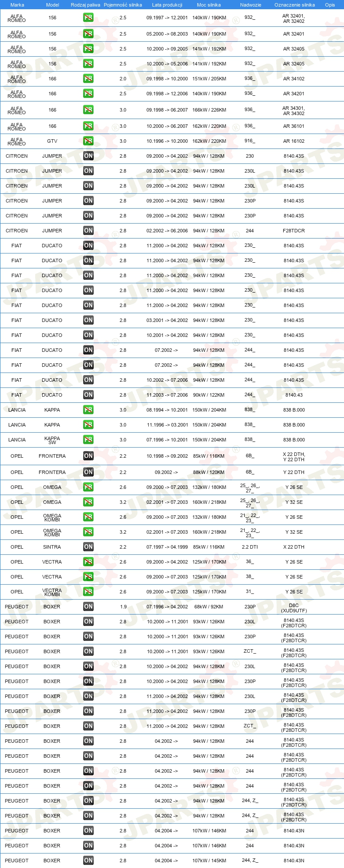Click petrol icon in Opel Omega 3.2 row
The width and height of the screenshot is (344, 868).
pos(88,502)
